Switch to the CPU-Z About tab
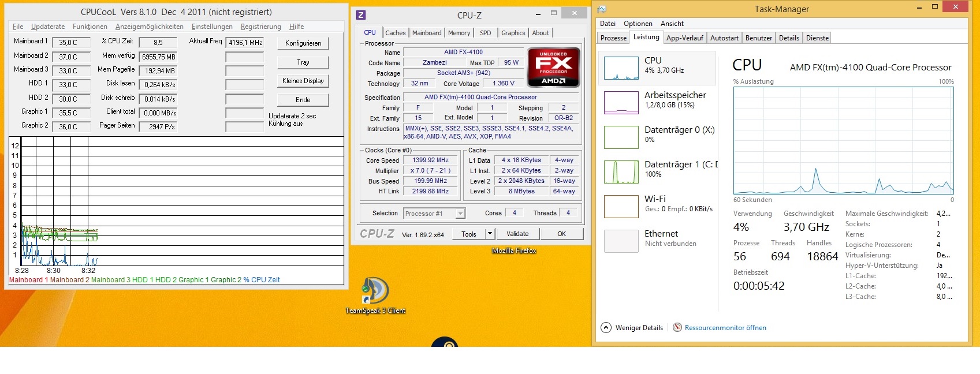This screenshot has width=980, height=374. [x=541, y=33]
